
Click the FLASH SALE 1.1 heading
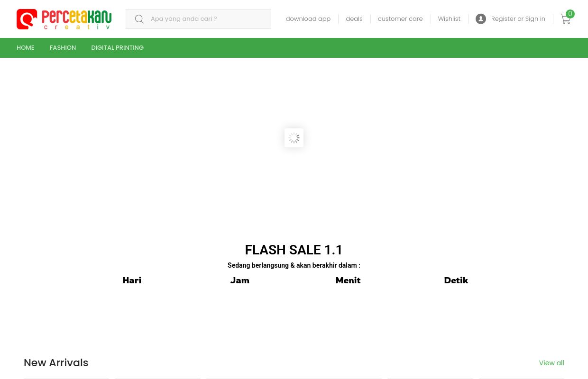click(x=294, y=250)
